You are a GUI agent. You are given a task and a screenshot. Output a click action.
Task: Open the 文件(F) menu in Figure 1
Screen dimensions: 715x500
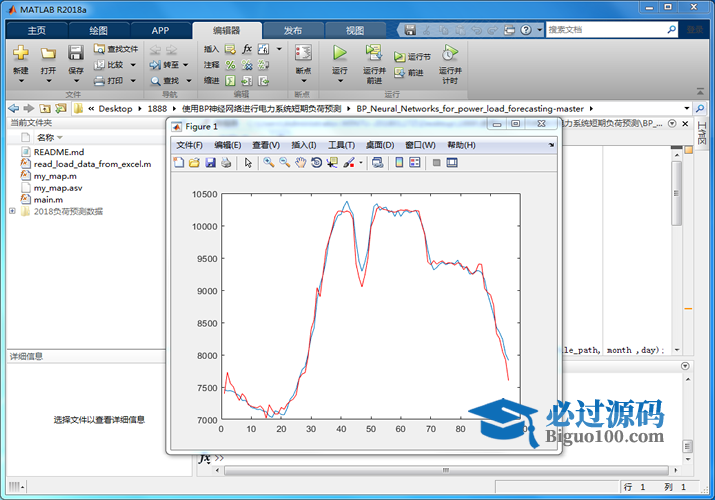coord(189,145)
